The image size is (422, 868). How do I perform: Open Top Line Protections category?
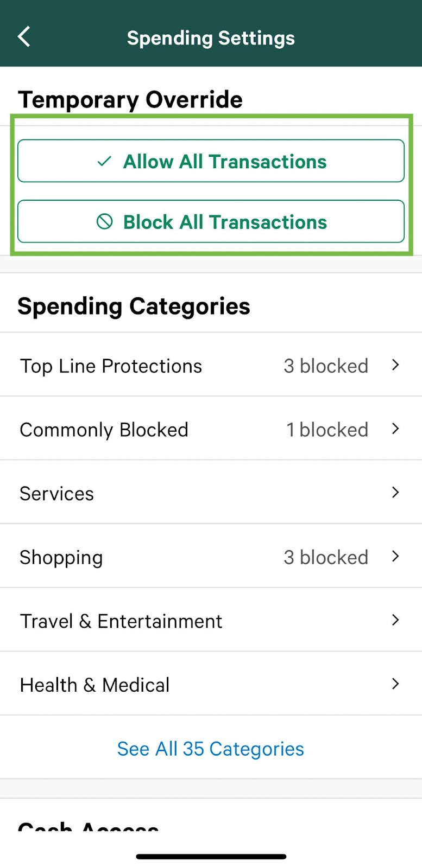pyautogui.click(x=111, y=366)
